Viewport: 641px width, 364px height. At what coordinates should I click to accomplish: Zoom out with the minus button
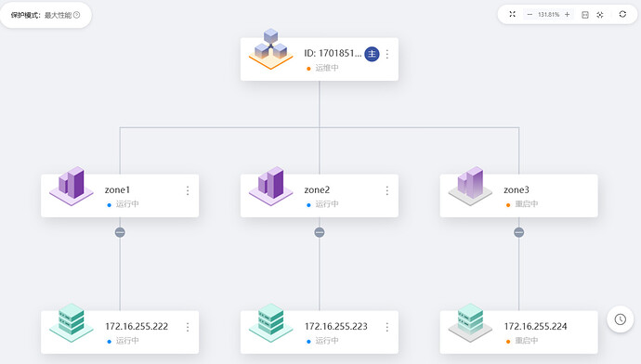pyautogui.click(x=530, y=15)
